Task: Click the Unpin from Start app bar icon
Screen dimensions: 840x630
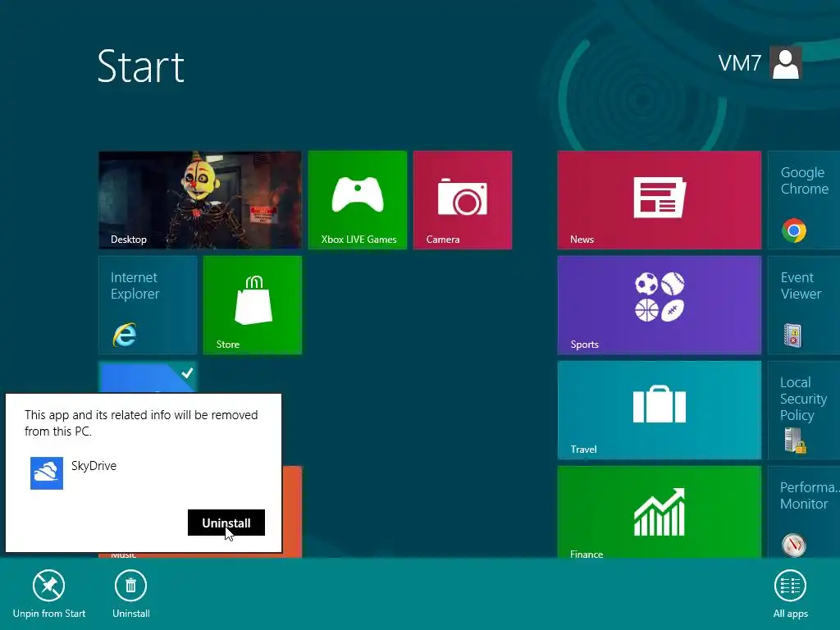Action: (x=48, y=586)
